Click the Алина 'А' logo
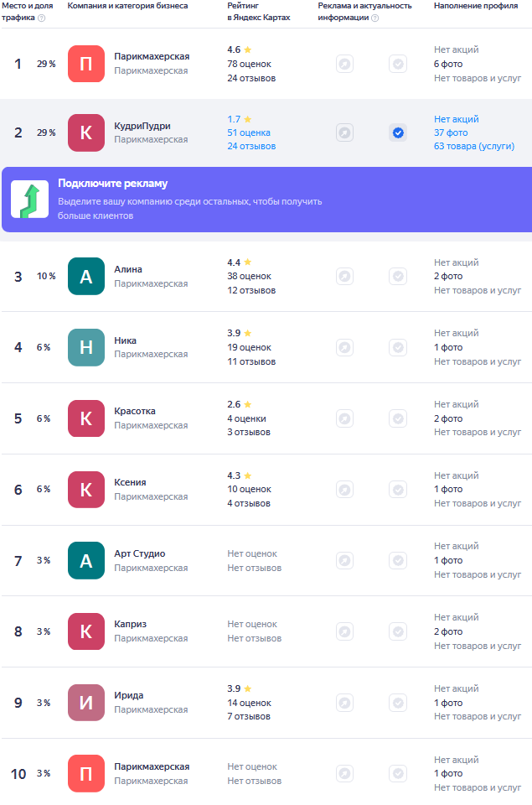 click(x=86, y=276)
